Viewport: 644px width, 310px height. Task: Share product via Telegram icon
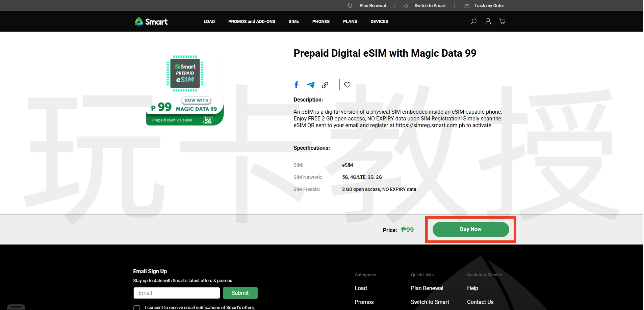[311, 85]
